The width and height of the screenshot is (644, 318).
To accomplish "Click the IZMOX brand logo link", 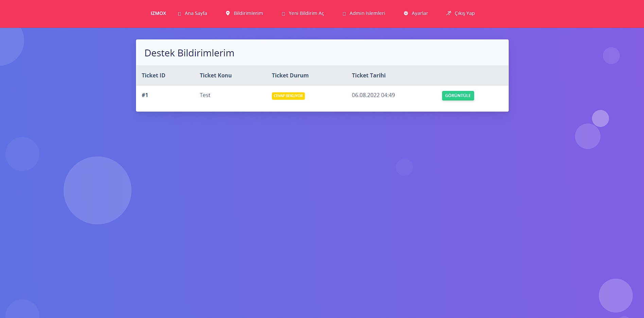I will (x=158, y=13).
